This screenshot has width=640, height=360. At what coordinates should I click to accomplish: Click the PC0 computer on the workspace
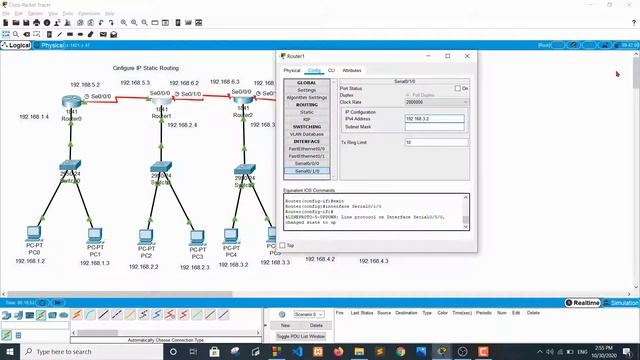pyautogui.click(x=33, y=234)
